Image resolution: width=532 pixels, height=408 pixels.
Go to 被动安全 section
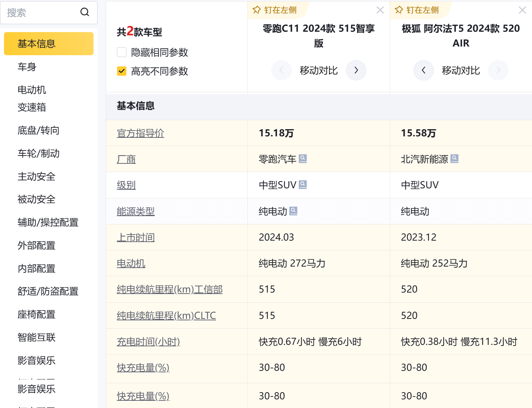coord(36,199)
